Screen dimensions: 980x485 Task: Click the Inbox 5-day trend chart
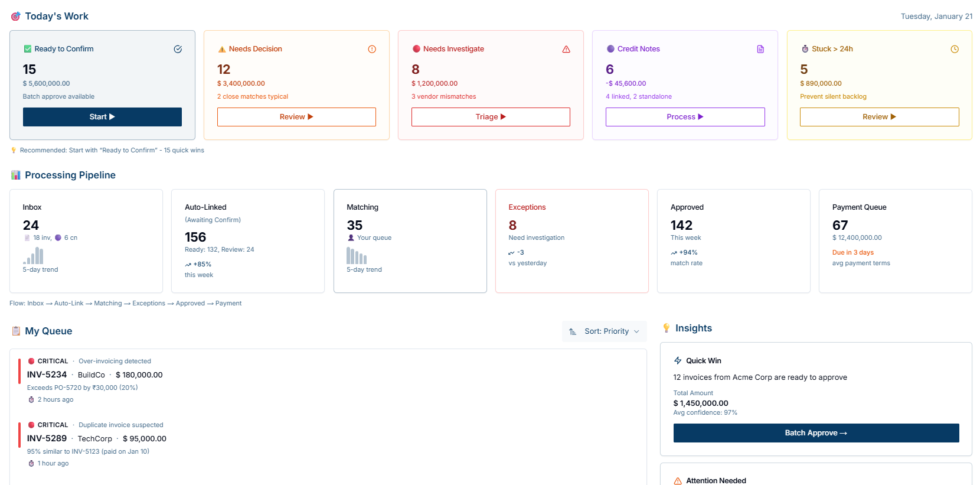[x=33, y=255]
